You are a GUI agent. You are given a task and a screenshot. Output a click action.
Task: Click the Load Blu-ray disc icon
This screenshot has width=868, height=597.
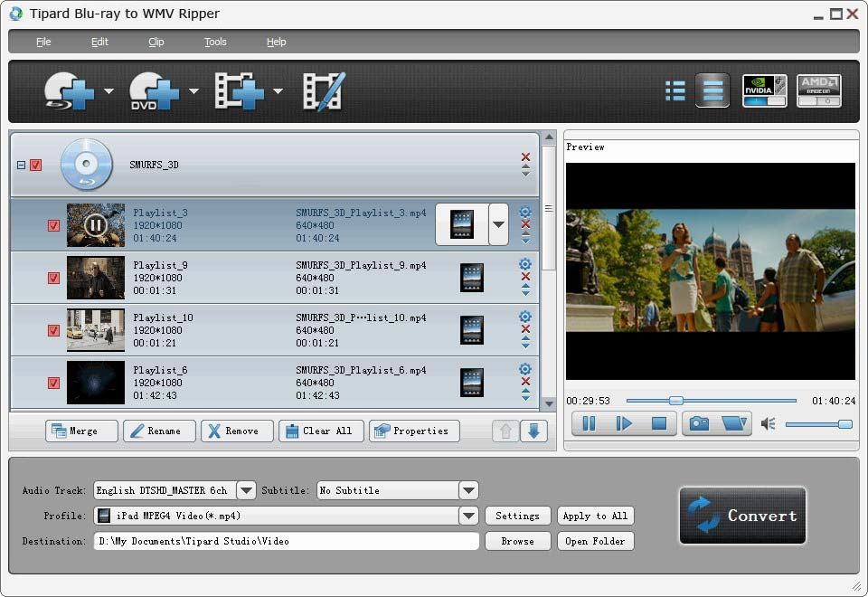(x=69, y=90)
